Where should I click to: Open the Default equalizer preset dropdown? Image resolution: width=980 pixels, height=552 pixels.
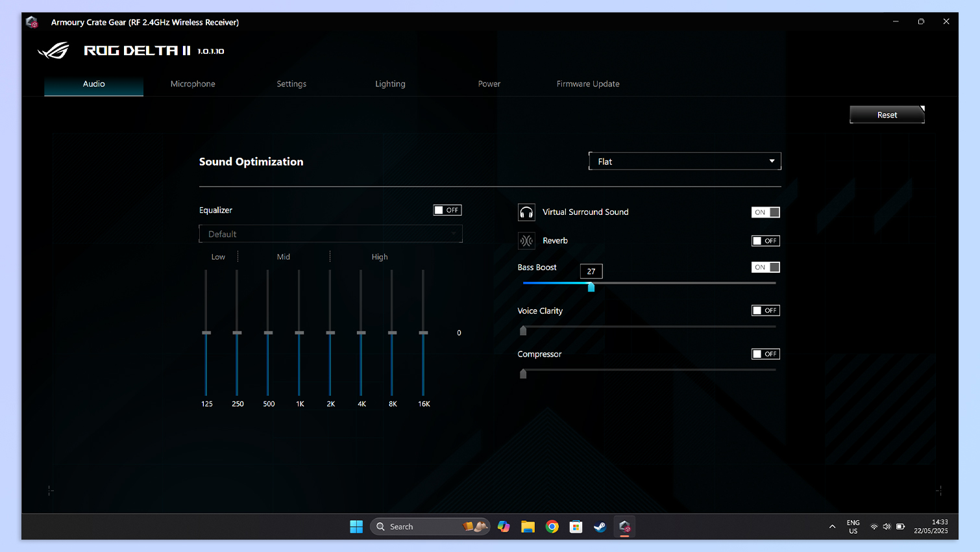330,234
